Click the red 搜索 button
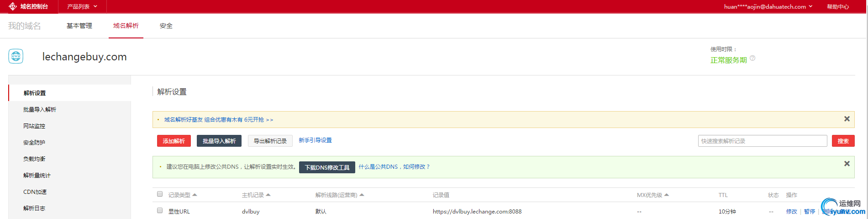The width and height of the screenshot is (868, 219). click(843, 141)
